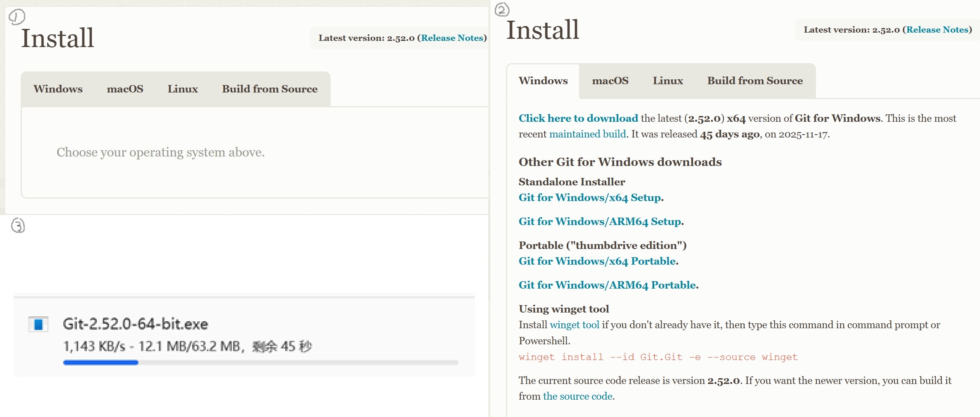Switch to macOS tab in screenshot 2
This screenshot has width=980, height=417.
pos(610,81)
